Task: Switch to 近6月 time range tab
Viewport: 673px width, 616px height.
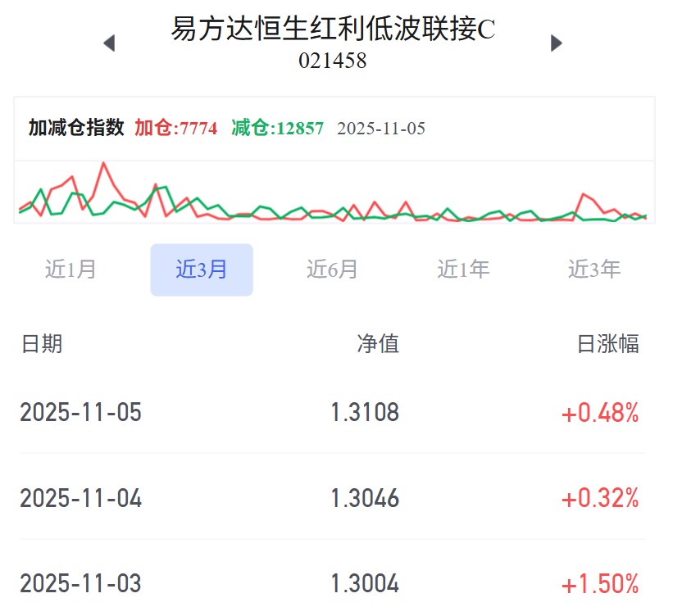Action: tap(332, 269)
